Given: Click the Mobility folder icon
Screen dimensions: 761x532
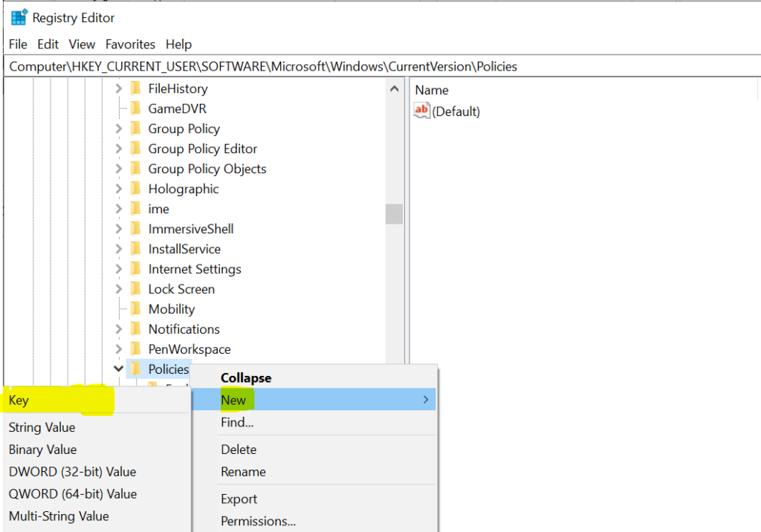Looking at the screenshot, I should click(x=136, y=308).
